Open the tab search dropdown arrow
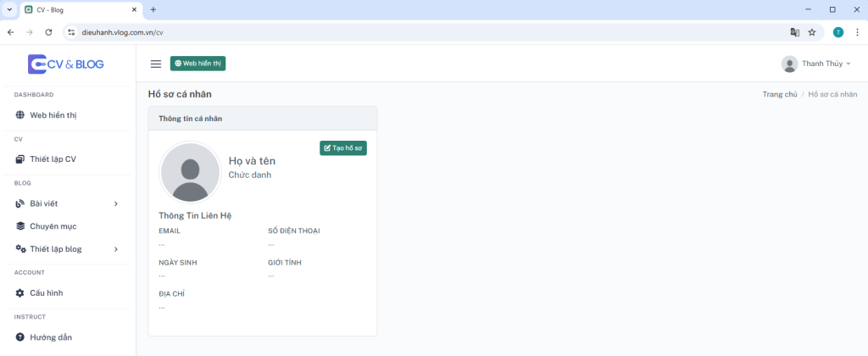The width and height of the screenshot is (868, 356). (8, 9)
